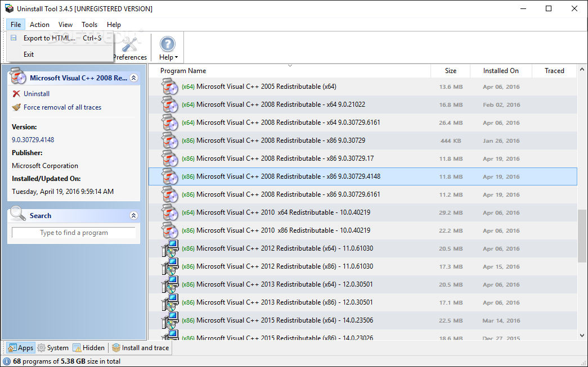
Task: Sort by Size column header
Action: pyautogui.click(x=450, y=70)
